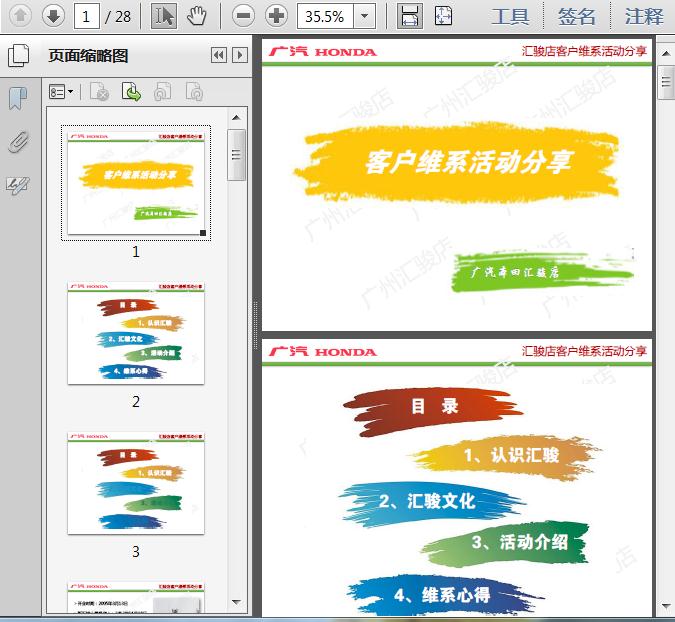Toggle the bookmarks panel
Viewport: 675px width, 622px height.
tap(18, 98)
